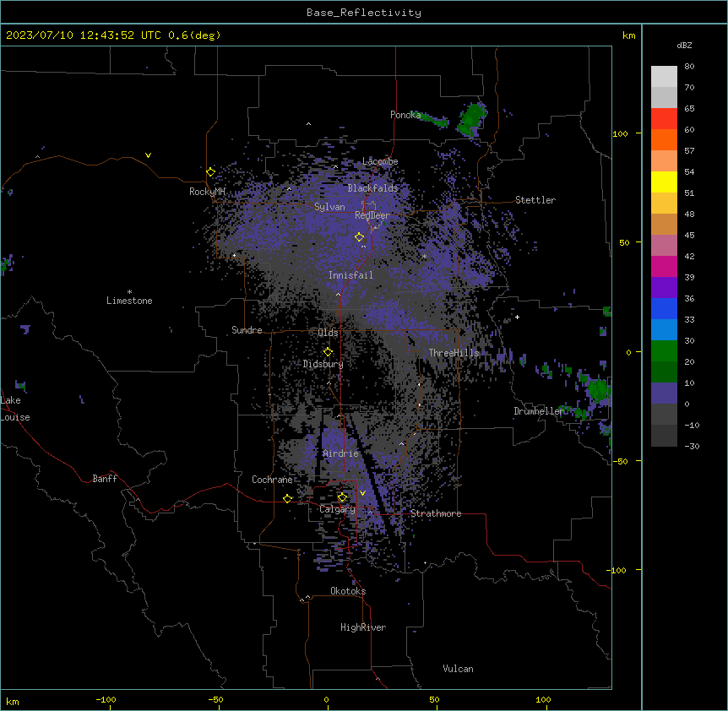Select the lightest gray 70-80 dBZ swatch
The width and height of the screenshot is (728, 711).
664,77
